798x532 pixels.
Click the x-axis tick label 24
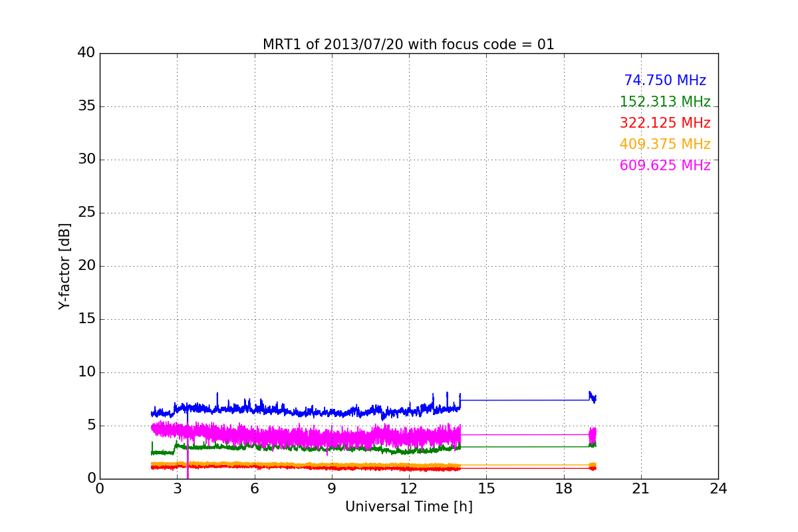pos(718,489)
